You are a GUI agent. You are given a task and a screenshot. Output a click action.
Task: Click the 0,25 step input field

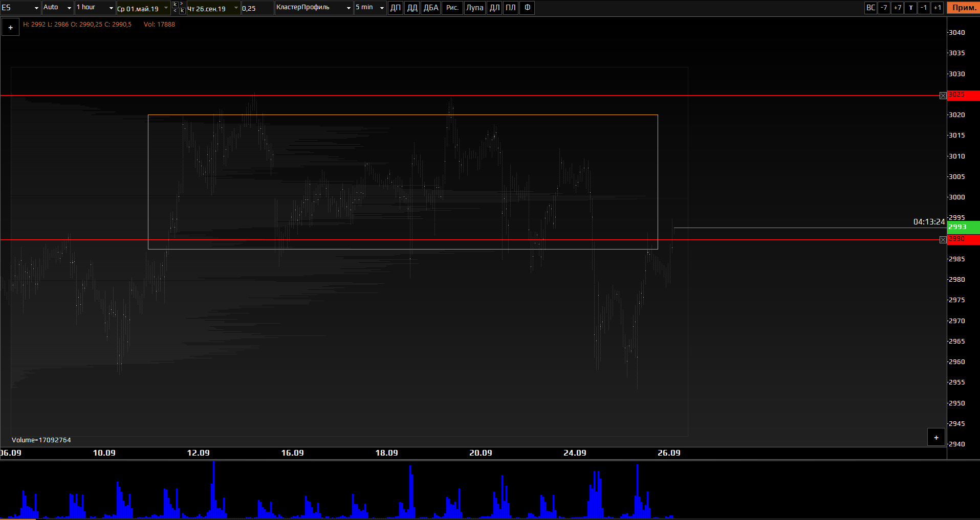coord(257,8)
